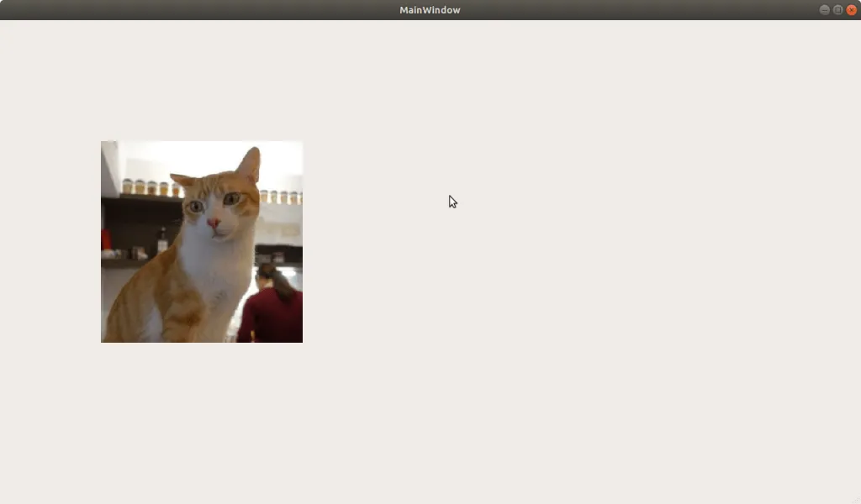The image size is (861, 504).
Task: Click the row of jars left of cat
Action: (x=147, y=187)
